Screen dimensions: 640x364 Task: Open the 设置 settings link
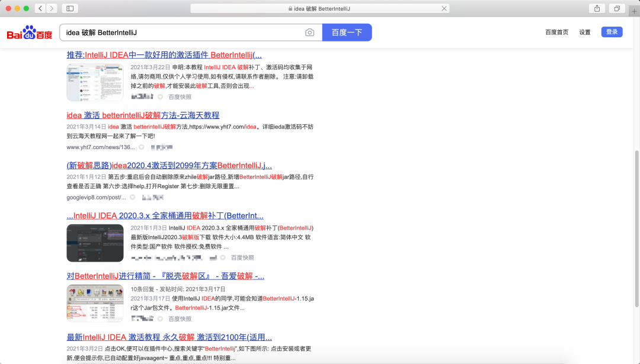tap(584, 32)
